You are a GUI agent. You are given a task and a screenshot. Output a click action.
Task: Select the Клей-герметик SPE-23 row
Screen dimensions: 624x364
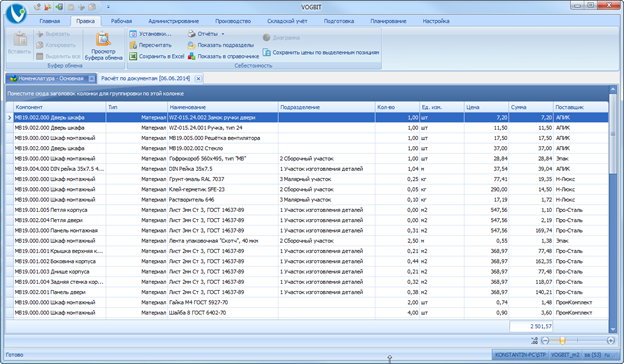[x=307, y=189]
